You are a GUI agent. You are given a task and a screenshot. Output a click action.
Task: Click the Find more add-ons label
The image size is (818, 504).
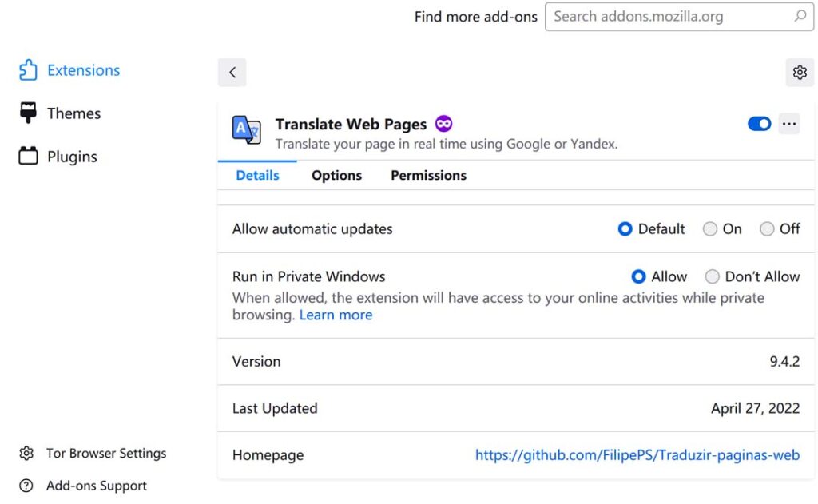[x=476, y=17]
